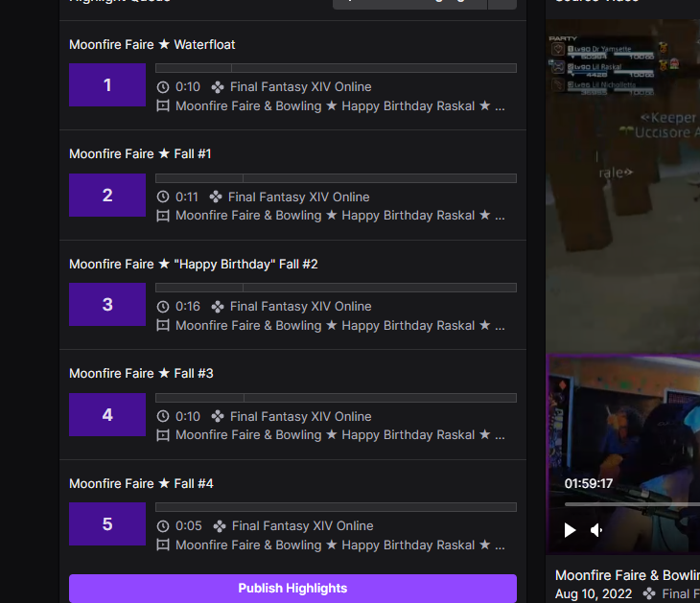Click the clock icon beside 0:16
This screenshot has width=700, height=603.
coord(163,307)
